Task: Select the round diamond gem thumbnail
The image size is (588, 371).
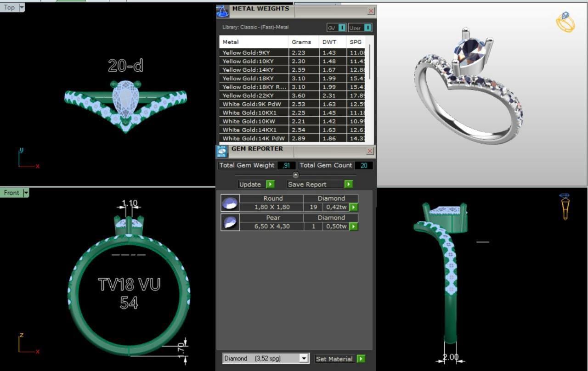Action: (x=230, y=202)
